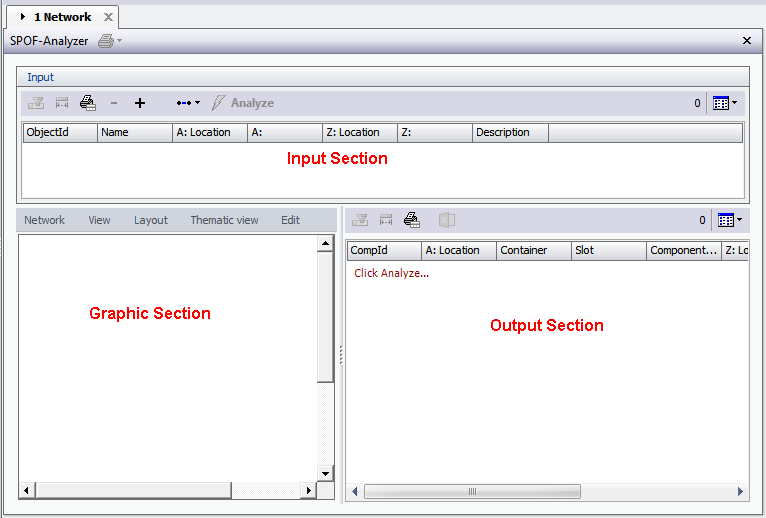Image resolution: width=766 pixels, height=518 pixels.
Task: Sort Input table by A: Location column
Action: tap(210, 133)
